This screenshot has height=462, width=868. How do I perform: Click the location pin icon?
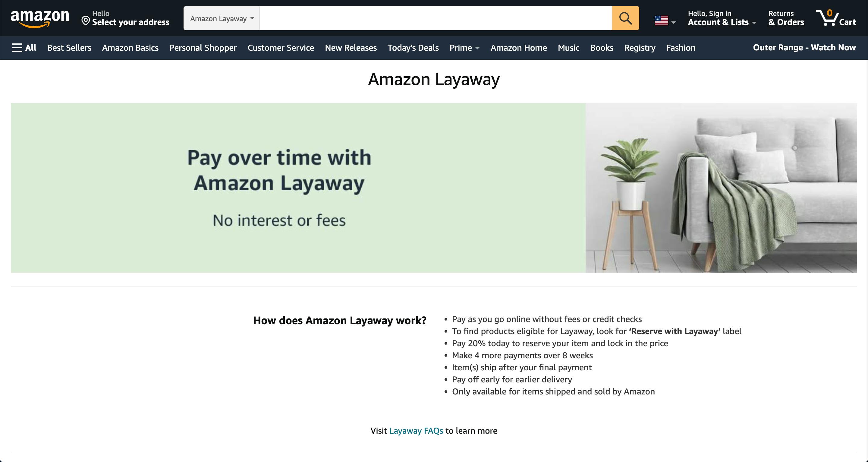tap(86, 21)
